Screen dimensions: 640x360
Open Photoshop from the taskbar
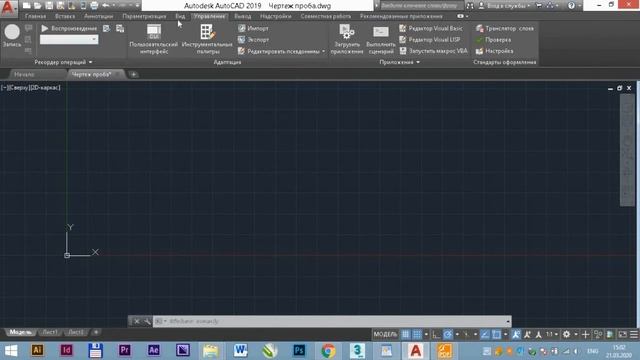pyautogui.click(x=299, y=350)
